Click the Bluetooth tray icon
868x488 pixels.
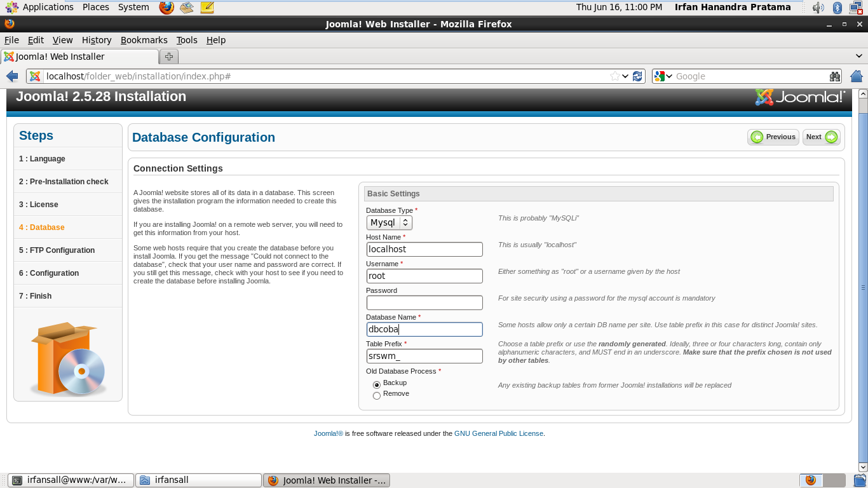837,8
